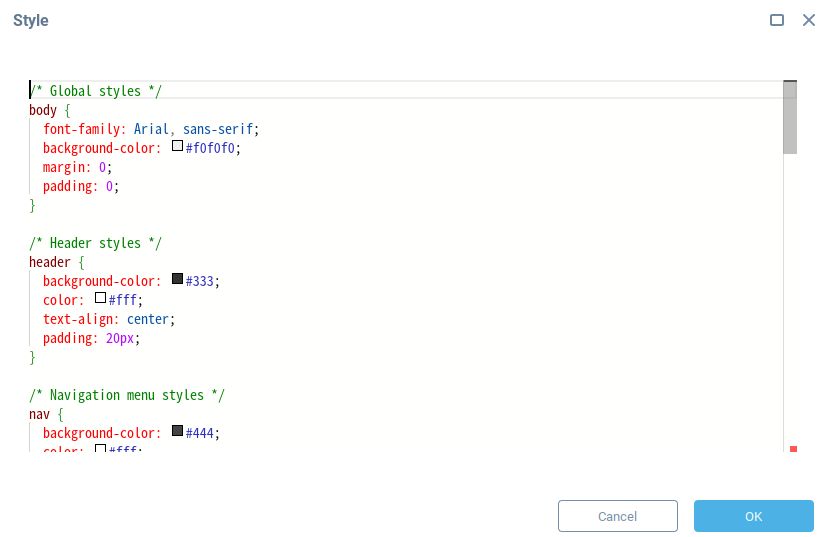Open the #333 color swatch picker

pyautogui.click(x=177, y=279)
